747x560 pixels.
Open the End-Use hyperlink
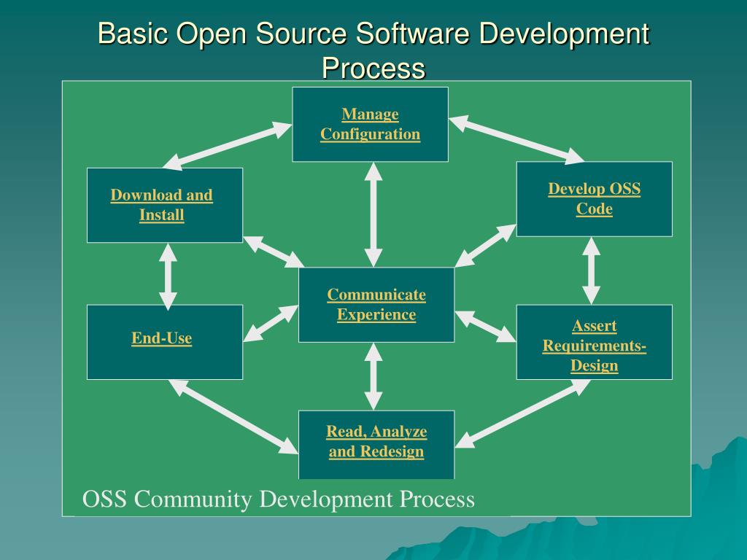click(162, 338)
